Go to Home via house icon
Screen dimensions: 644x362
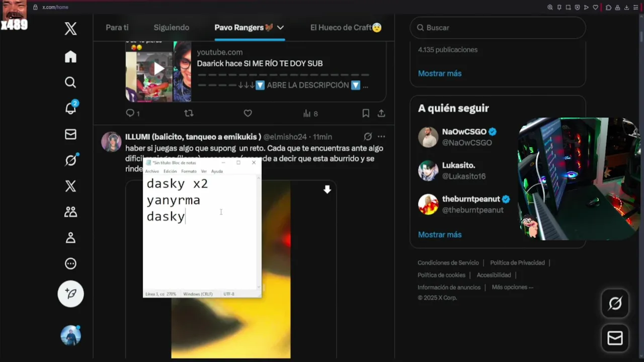point(70,57)
